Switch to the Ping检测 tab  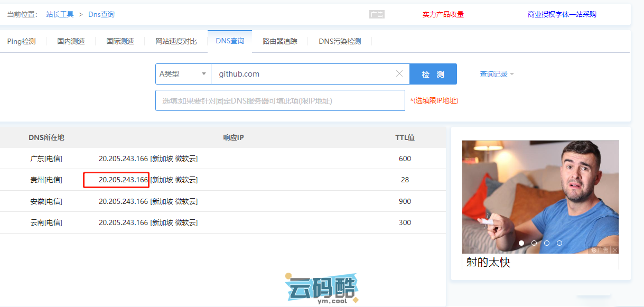[x=22, y=41]
